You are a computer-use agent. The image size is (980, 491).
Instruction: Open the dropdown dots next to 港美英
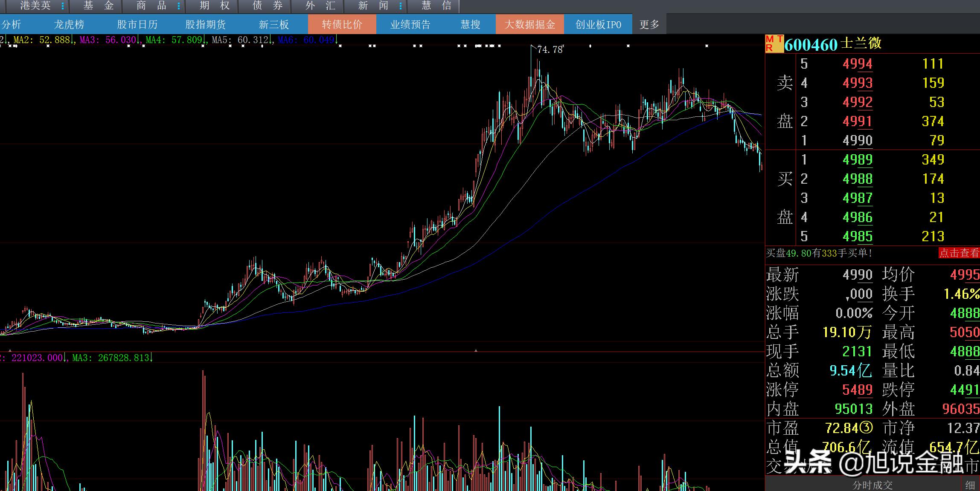coord(63,6)
